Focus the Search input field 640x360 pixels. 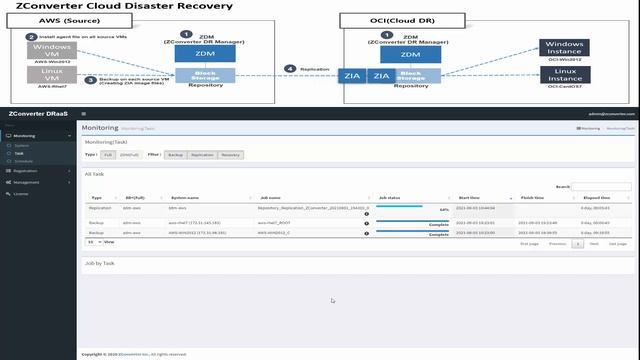point(601,187)
